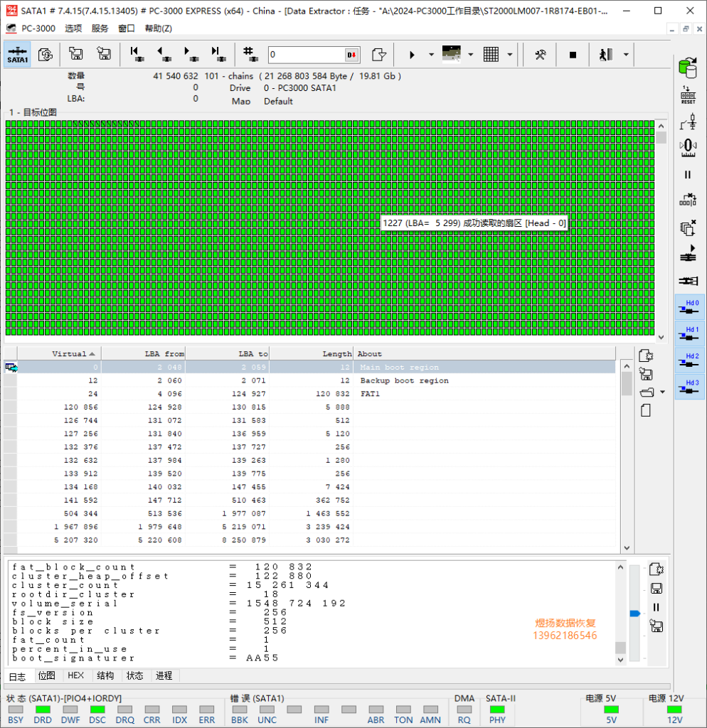Expand the open-folder dropdown arrow
This screenshot has height=728, width=707.
662,392
